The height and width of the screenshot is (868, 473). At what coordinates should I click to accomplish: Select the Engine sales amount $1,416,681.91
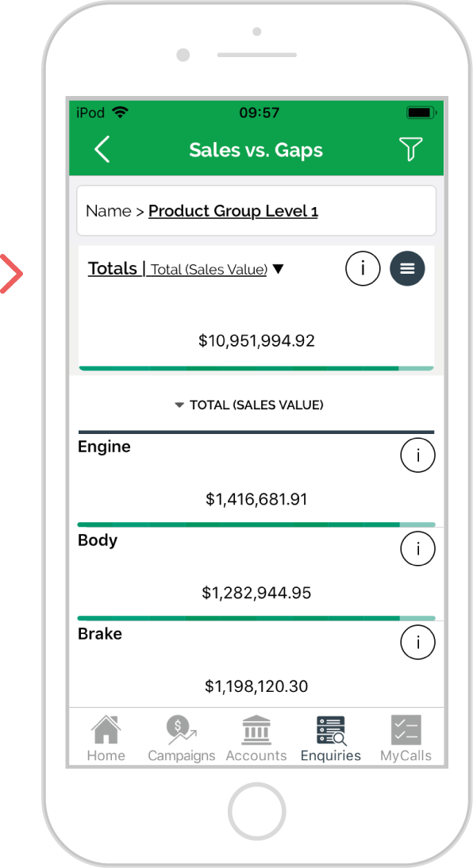tap(256, 499)
